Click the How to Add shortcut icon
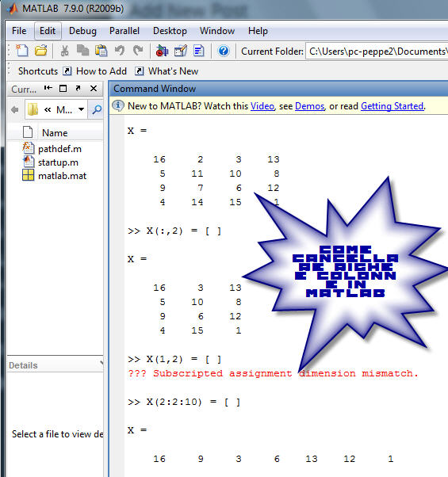This screenshot has width=448, height=477. [67, 71]
